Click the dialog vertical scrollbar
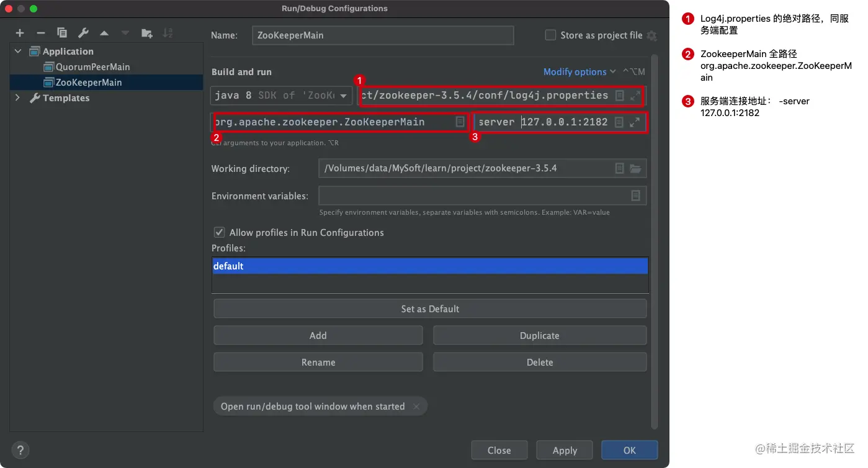Viewport: 868px width, 468px height. pyautogui.click(x=654, y=242)
